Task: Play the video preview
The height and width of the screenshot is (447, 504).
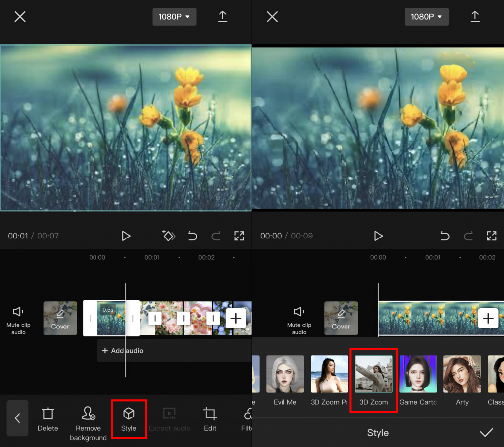Action: tap(126, 236)
